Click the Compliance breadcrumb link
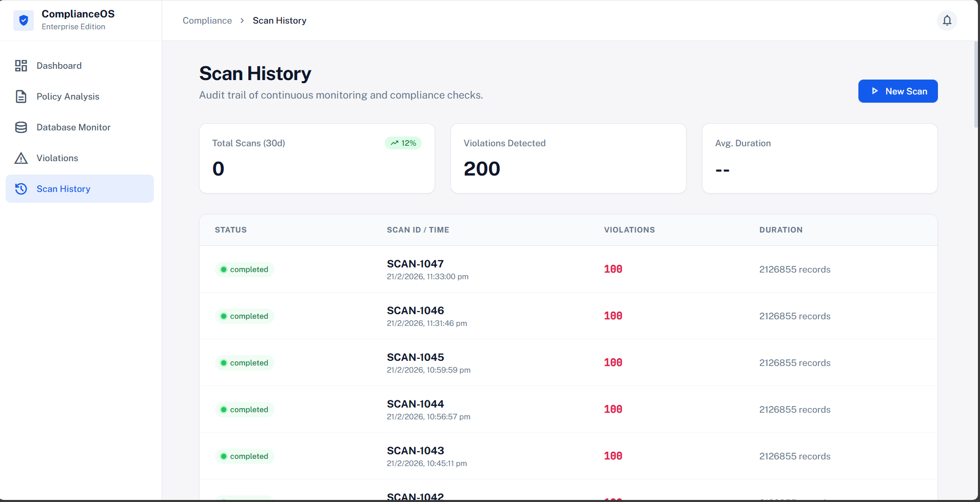 click(x=207, y=21)
